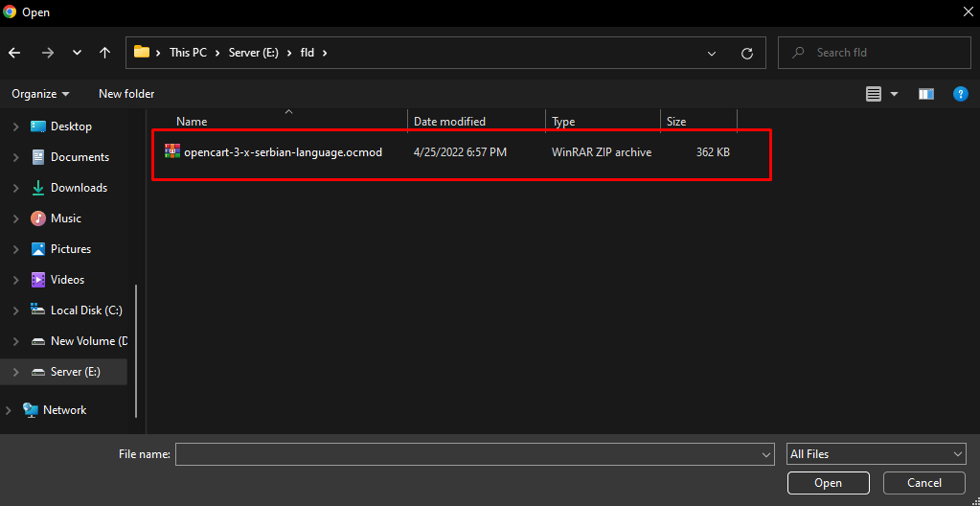This screenshot has width=980, height=506.
Task: Open the Organize menu
Action: pyautogui.click(x=40, y=94)
